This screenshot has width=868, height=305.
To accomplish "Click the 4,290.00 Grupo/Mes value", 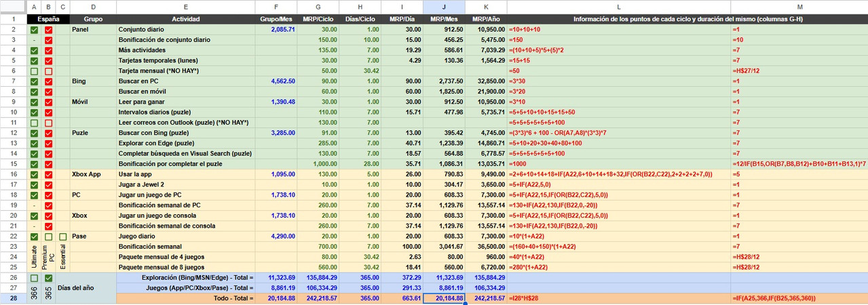I will (x=276, y=237).
